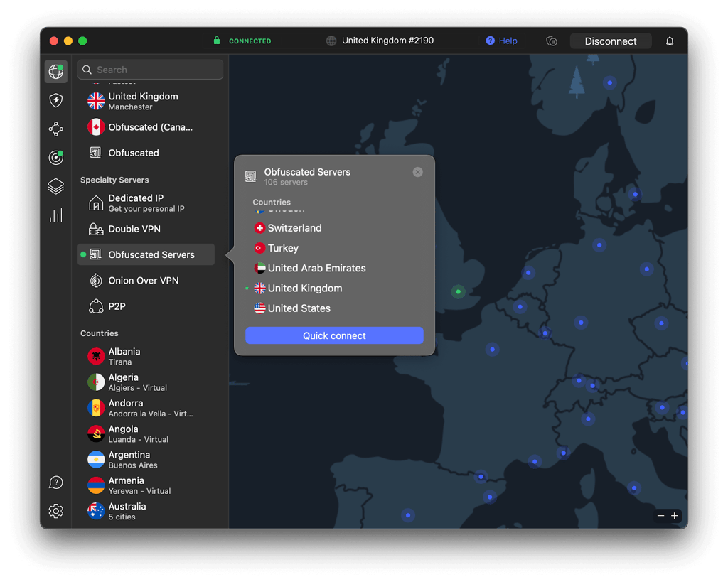Focus the Search field

point(151,70)
